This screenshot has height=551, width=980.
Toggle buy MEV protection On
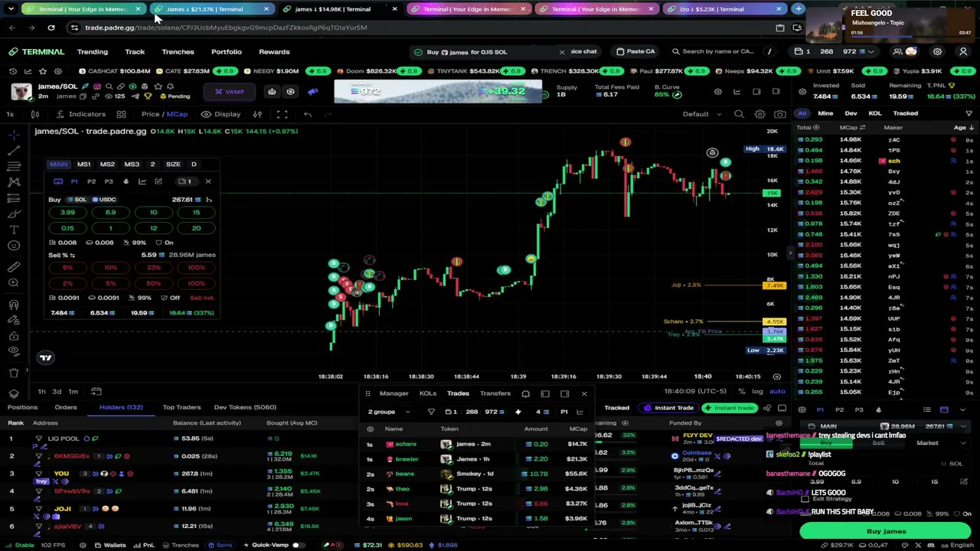click(165, 243)
